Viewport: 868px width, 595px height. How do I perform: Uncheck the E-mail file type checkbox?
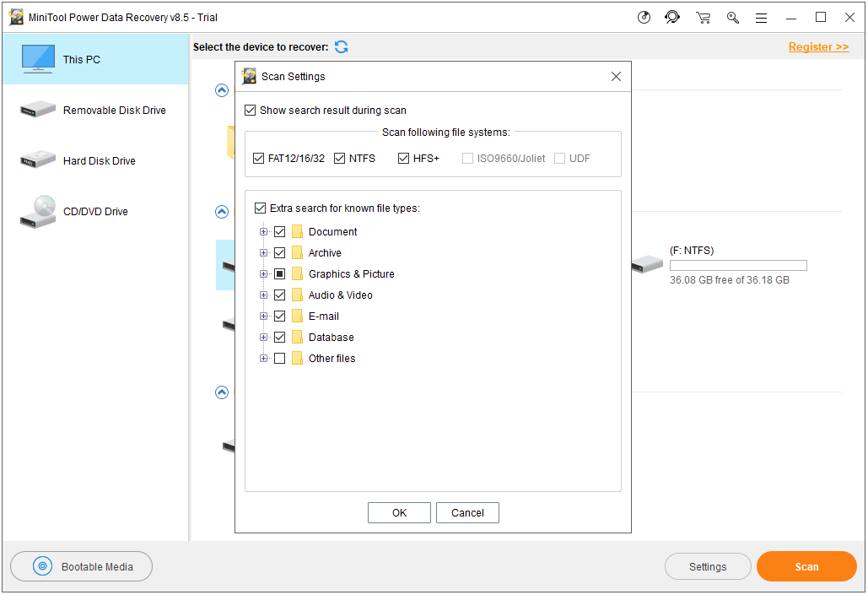click(x=279, y=316)
